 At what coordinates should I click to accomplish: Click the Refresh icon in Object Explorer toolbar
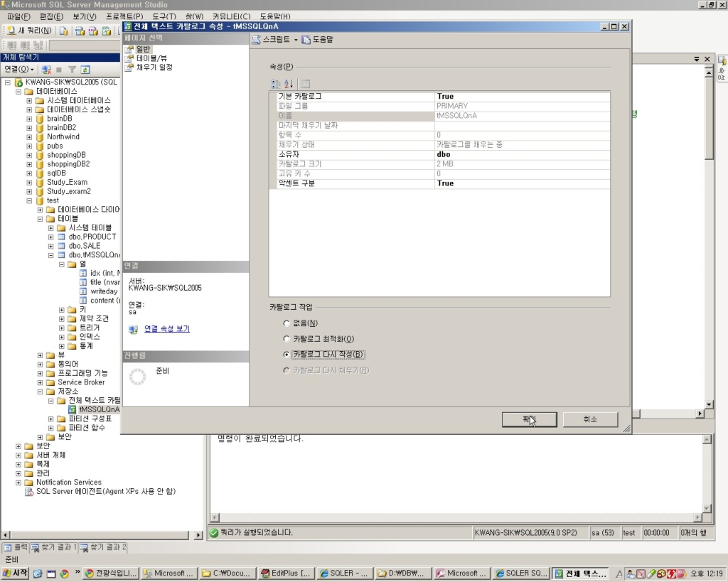85,70
